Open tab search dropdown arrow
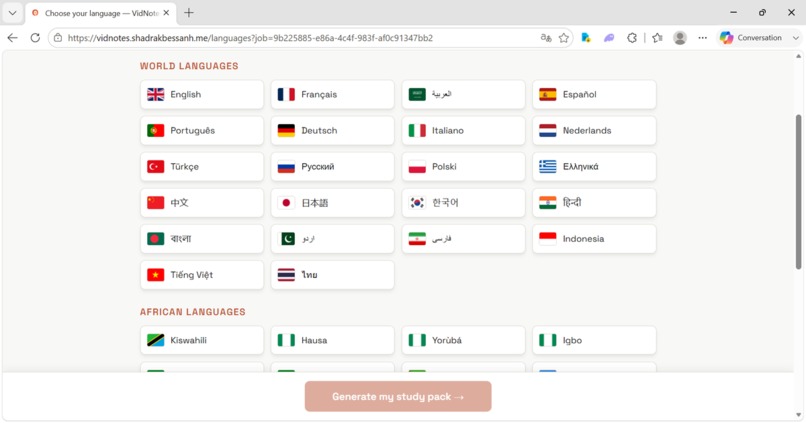The image size is (806, 423). (12, 13)
